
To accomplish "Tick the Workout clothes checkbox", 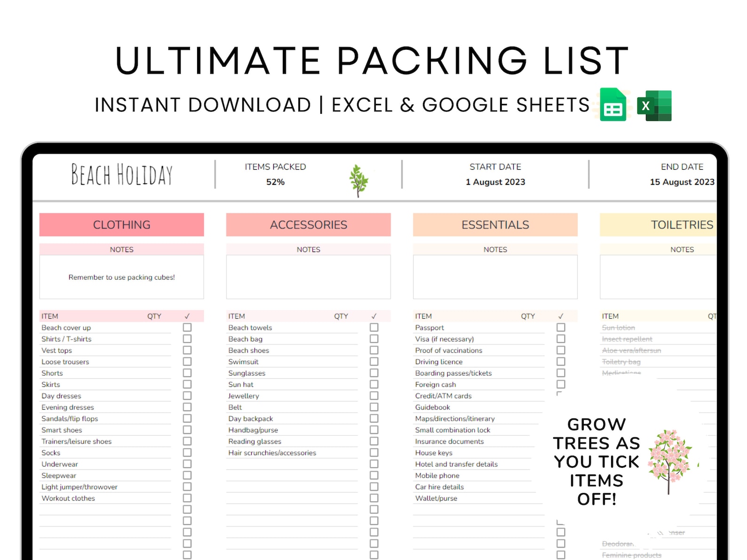I will pyautogui.click(x=187, y=497).
